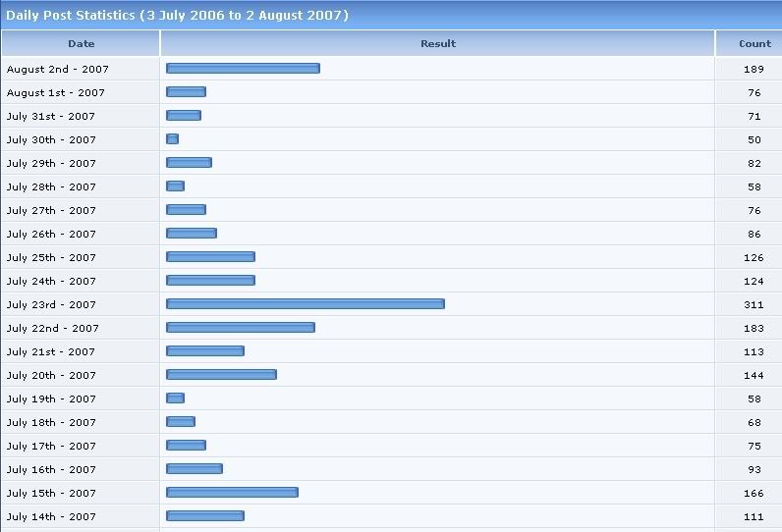Click the count value 189
The image size is (782, 532).
point(754,70)
